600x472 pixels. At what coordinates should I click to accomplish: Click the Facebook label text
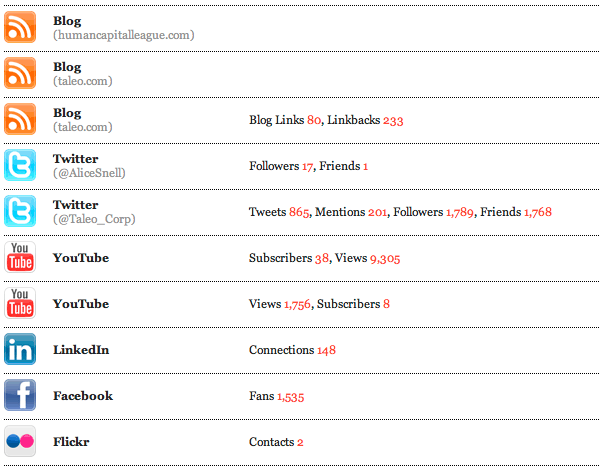click(83, 395)
